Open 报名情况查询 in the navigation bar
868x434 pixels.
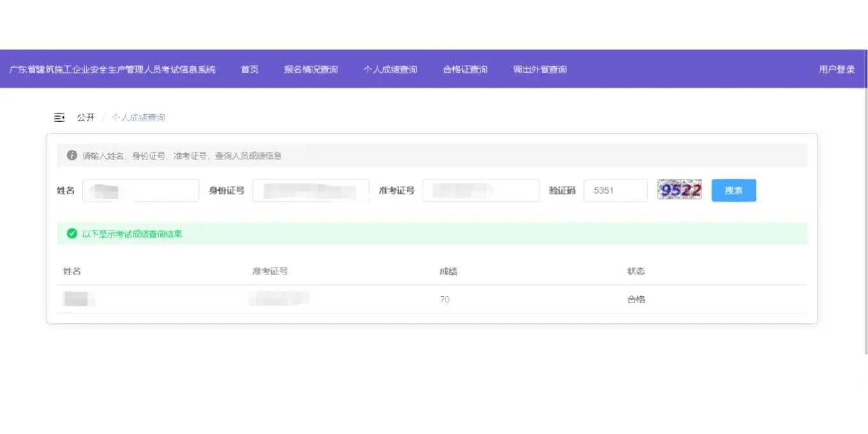coord(311,69)
